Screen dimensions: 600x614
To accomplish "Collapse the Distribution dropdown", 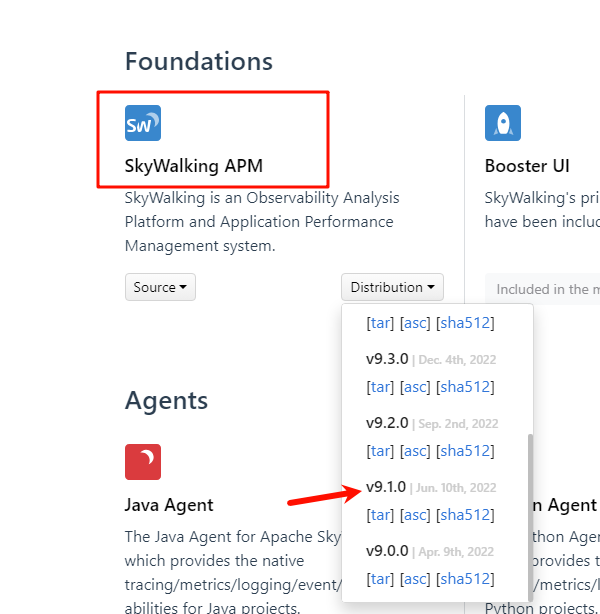I will pos(392,288).
